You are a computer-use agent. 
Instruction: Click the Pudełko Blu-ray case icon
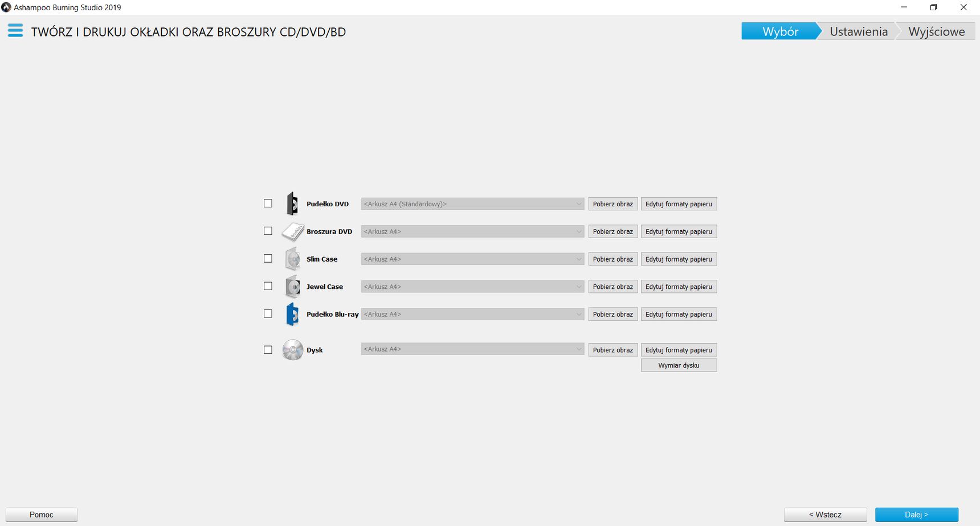point(292,314)
